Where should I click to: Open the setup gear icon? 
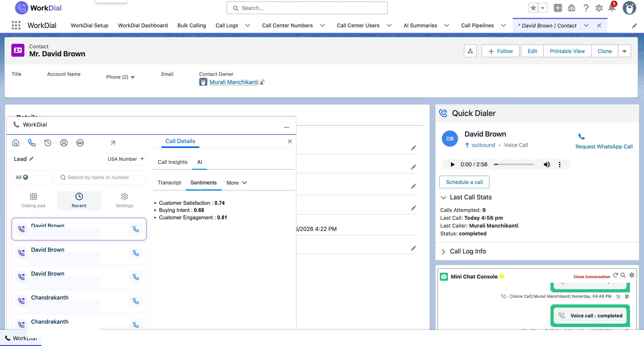click(599, 8)
